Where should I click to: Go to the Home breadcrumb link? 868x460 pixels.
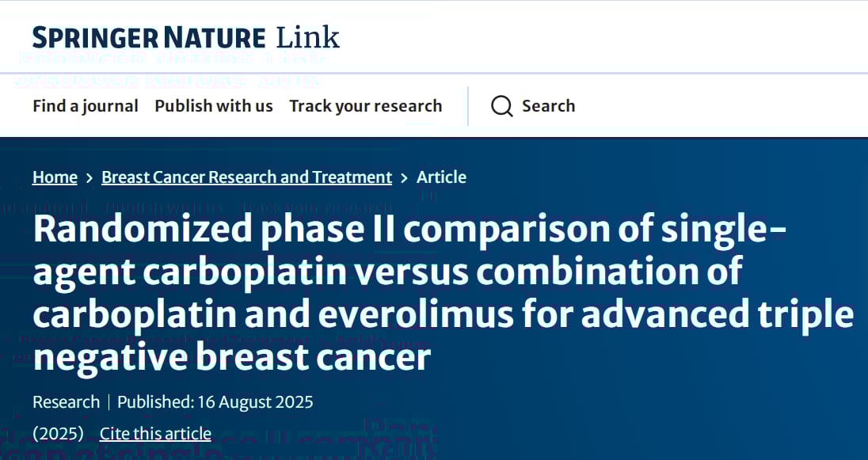coord(55,177)
